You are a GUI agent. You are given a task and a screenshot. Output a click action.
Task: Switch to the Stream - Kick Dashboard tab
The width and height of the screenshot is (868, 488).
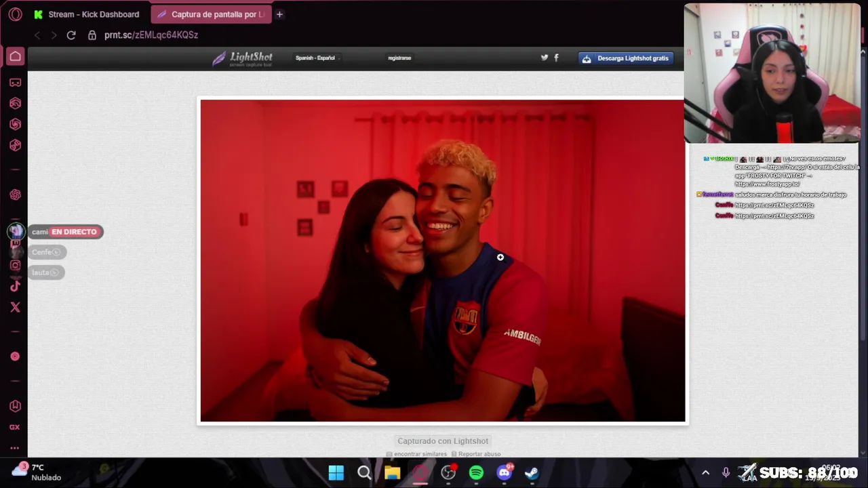pos(86,14)
